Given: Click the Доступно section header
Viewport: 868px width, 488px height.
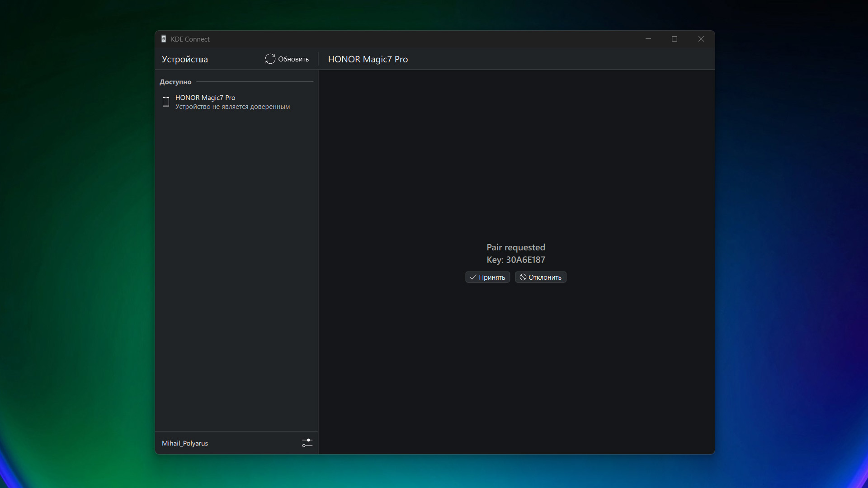Looking at the screenshot, I should click(x=175, y=82).
